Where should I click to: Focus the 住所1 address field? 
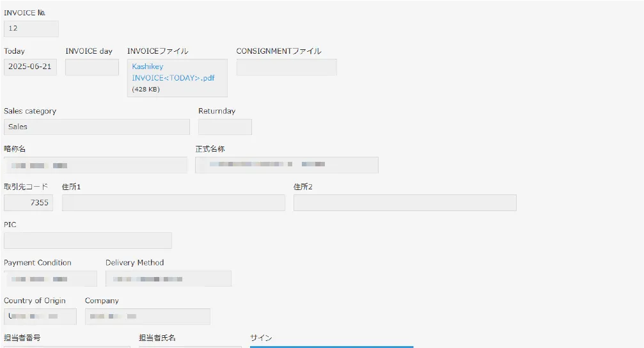tap(173, 203)
